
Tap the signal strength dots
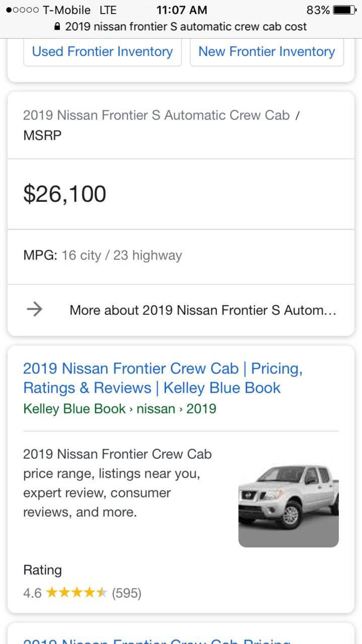tap(23, 10)
